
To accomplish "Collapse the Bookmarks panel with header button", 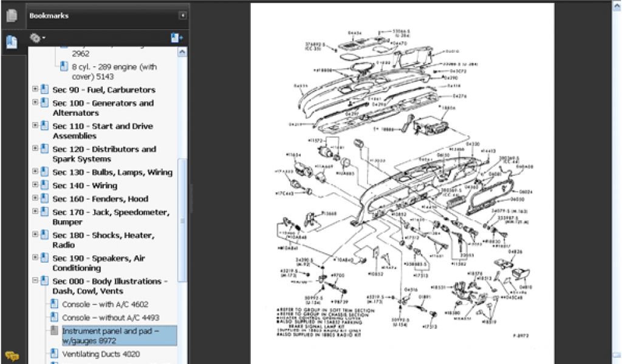I will (182, 16).
